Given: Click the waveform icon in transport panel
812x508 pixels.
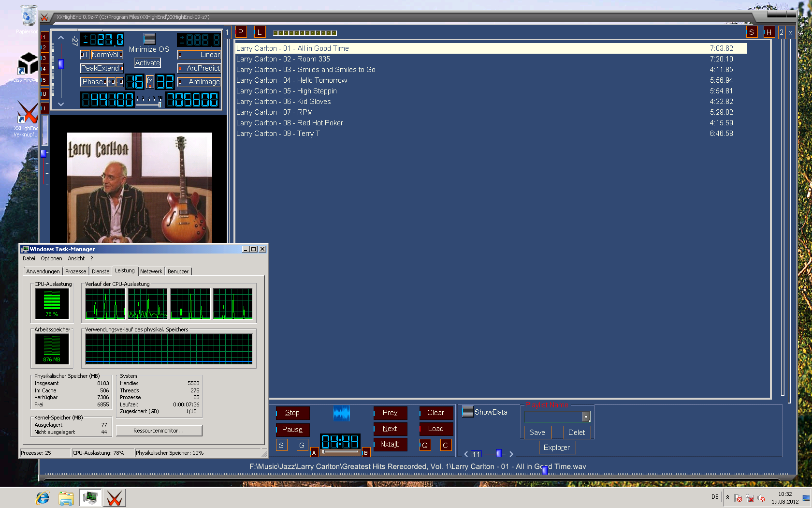Looking at the screenshot, I should pyautogui.click(x=341, y=413).
